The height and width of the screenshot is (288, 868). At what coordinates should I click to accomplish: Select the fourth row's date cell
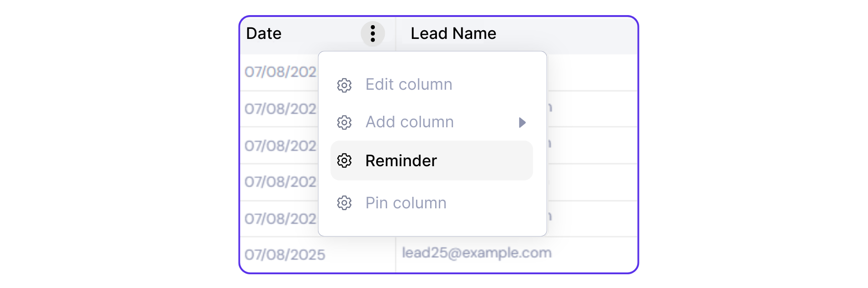pos(280,182)
